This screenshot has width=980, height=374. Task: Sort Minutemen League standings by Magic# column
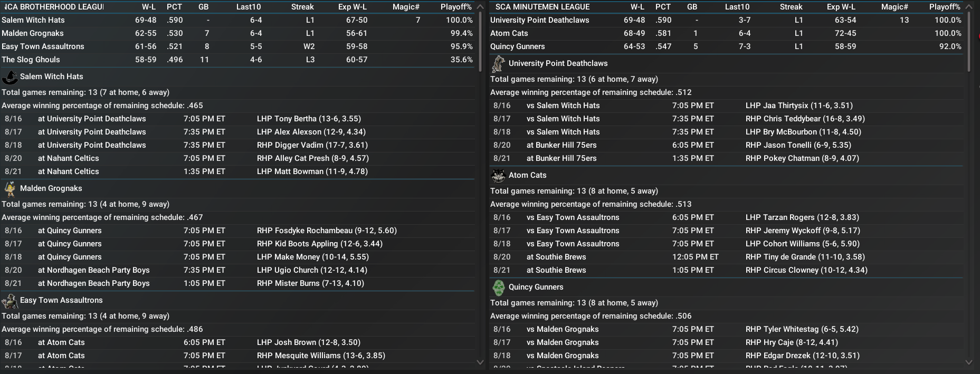(895, 7)
